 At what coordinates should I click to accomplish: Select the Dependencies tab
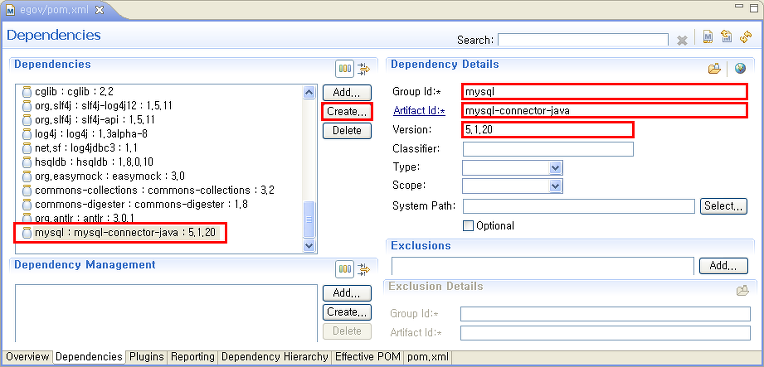tap(88, 357)
